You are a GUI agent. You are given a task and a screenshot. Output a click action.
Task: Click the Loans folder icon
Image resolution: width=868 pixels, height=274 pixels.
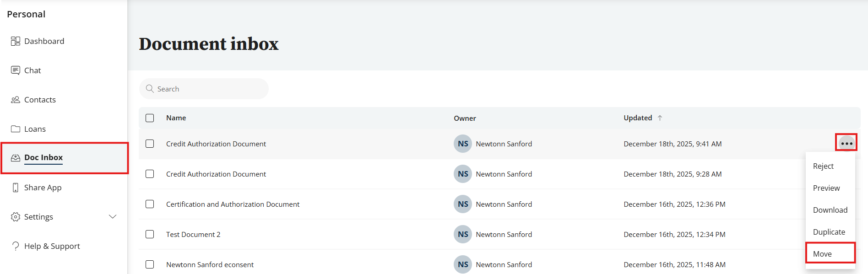pyautogui.click(x=16, y=129)
